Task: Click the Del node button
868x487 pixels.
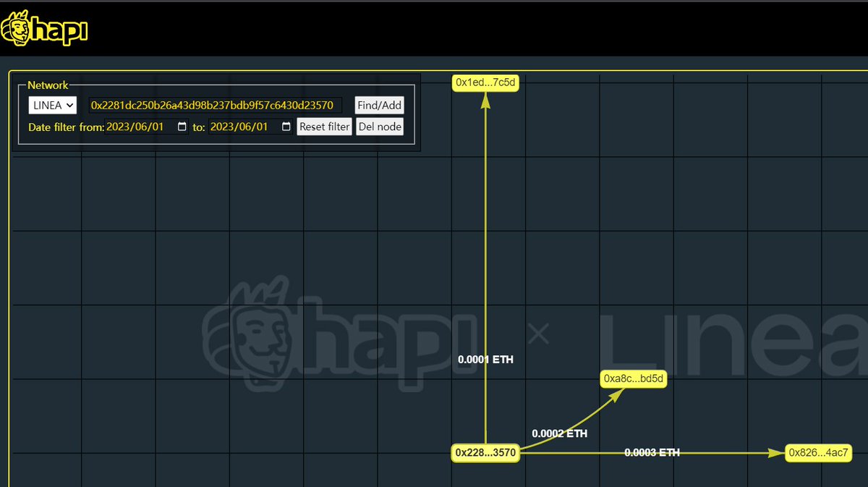Action: 380,127
